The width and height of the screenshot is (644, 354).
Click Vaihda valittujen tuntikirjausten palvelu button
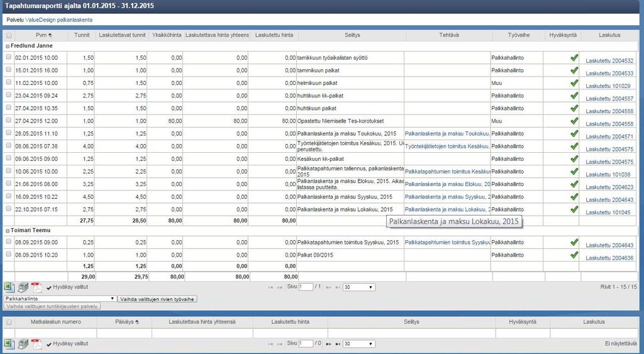coord(52,306)
